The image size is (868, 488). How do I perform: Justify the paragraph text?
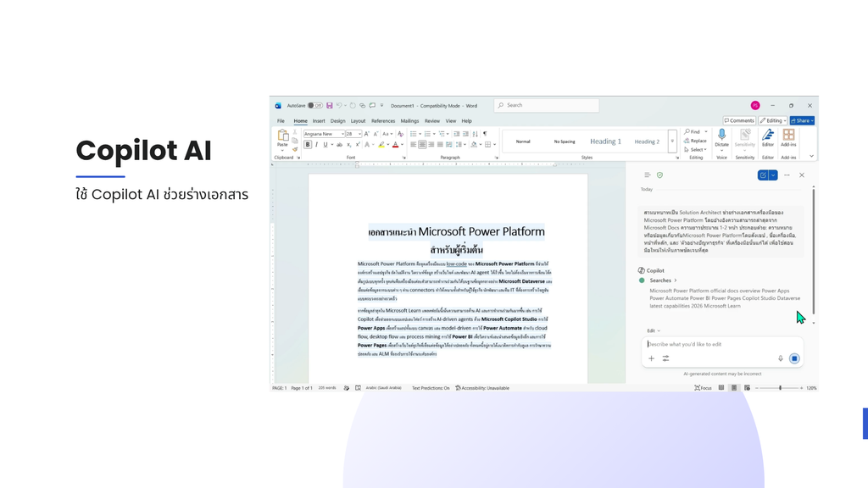tap(440, 145)
